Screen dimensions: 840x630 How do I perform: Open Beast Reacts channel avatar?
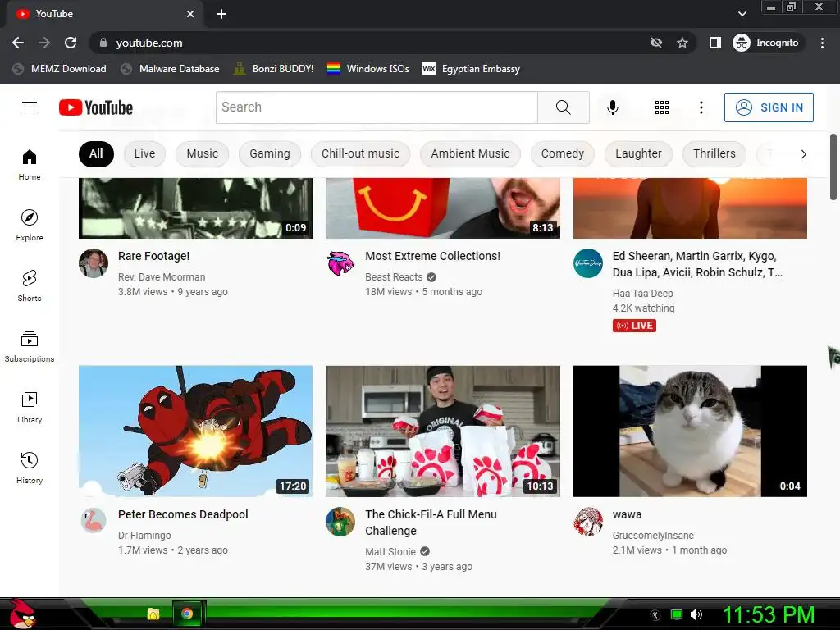[x=340, y=263]
